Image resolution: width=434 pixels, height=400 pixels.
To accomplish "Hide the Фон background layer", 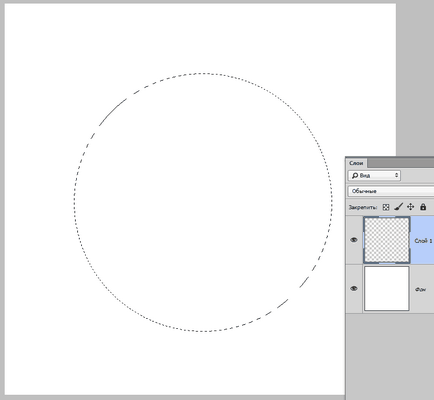I will tap(354, 288).
